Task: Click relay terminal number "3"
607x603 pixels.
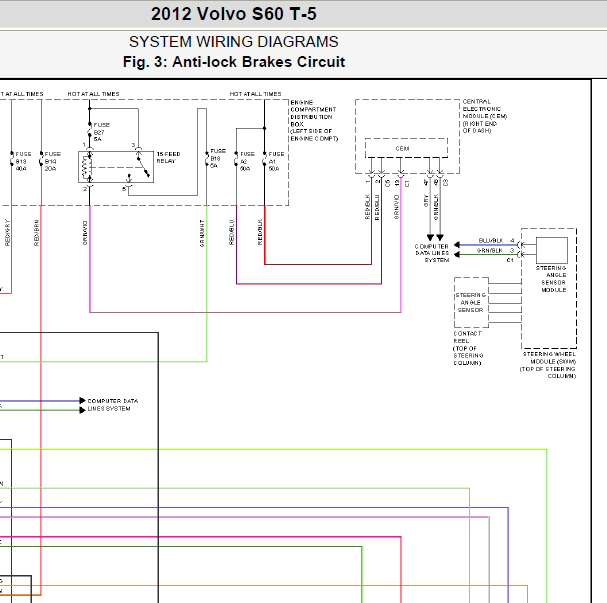Action: tap(133, 145)
